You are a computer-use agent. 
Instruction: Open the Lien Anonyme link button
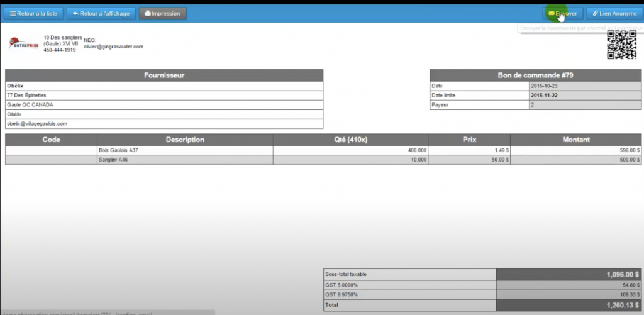(614, 13)
